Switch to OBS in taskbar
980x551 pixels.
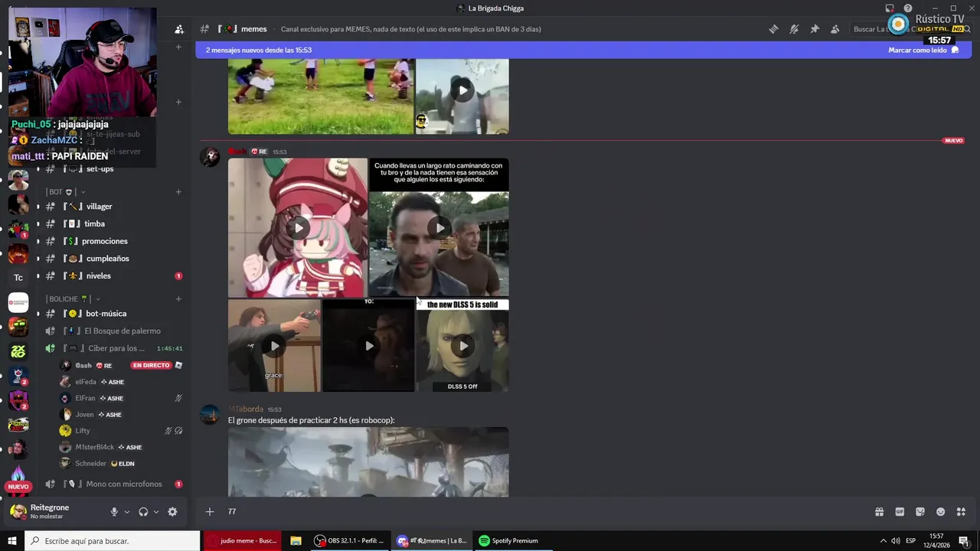[x=351, y=541]
